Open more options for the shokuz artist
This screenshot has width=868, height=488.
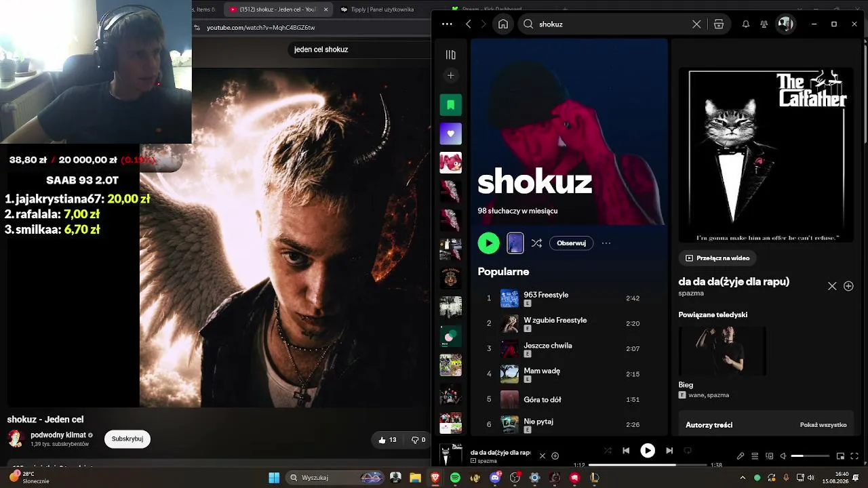(606, 243)
